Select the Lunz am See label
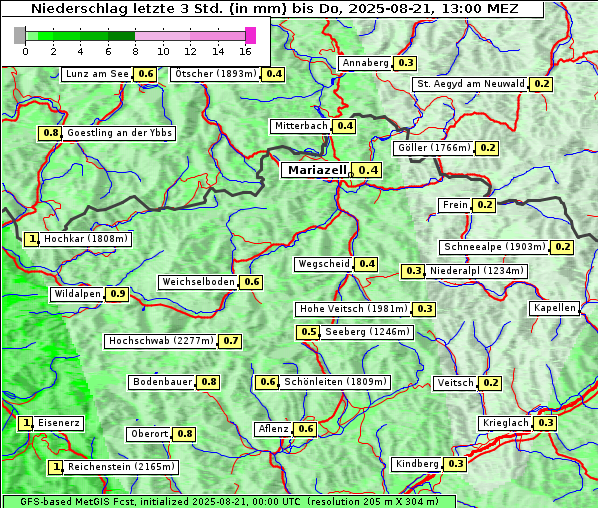This screenshot has height=508, width=598. [97, 74]
